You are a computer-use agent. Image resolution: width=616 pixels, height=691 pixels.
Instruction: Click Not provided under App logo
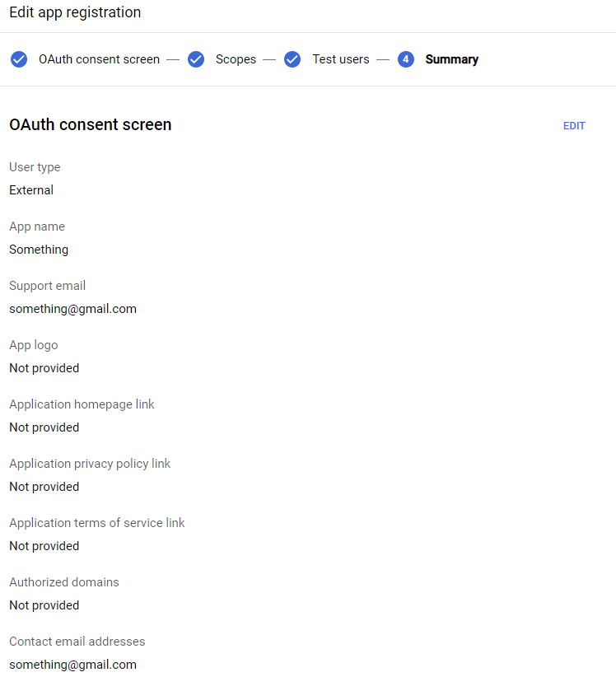[44, 368]
